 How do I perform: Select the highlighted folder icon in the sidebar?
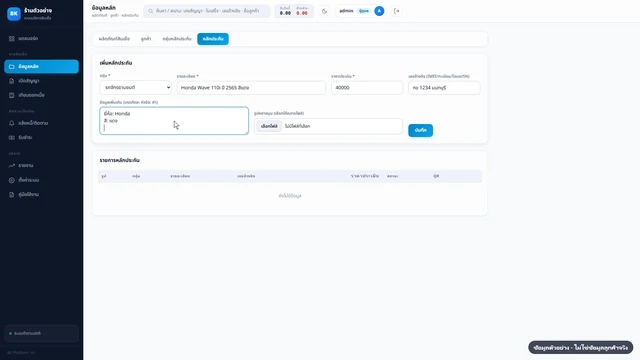tap(11, 67)
